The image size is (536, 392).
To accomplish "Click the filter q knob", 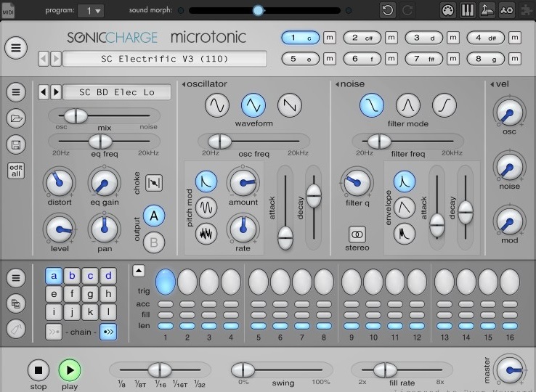I will pyautogui.click(x=357, y=182).
